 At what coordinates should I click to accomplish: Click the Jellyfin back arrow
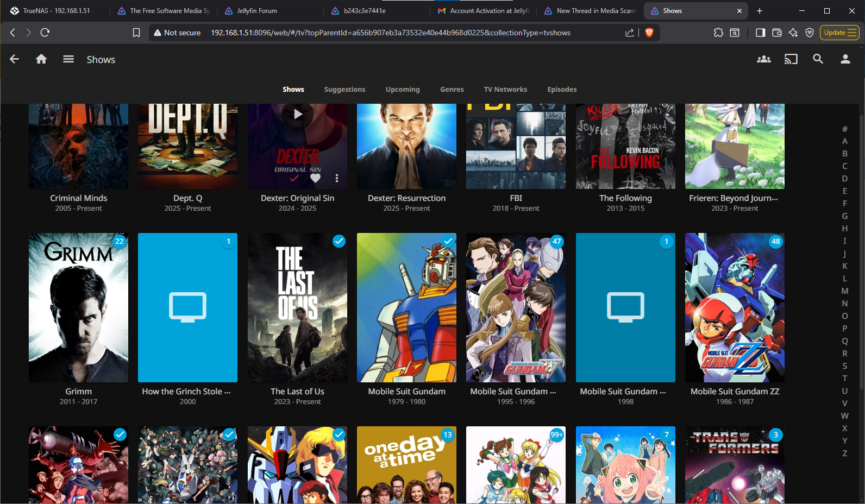15,59
